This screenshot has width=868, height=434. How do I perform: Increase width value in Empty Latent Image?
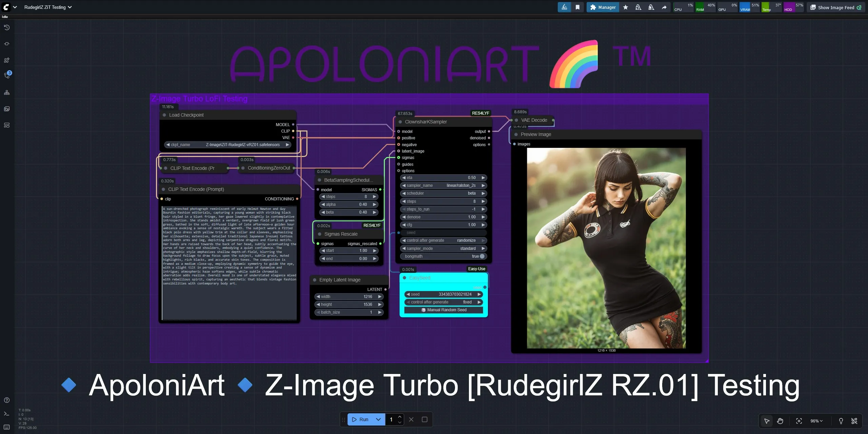[380, 297]
